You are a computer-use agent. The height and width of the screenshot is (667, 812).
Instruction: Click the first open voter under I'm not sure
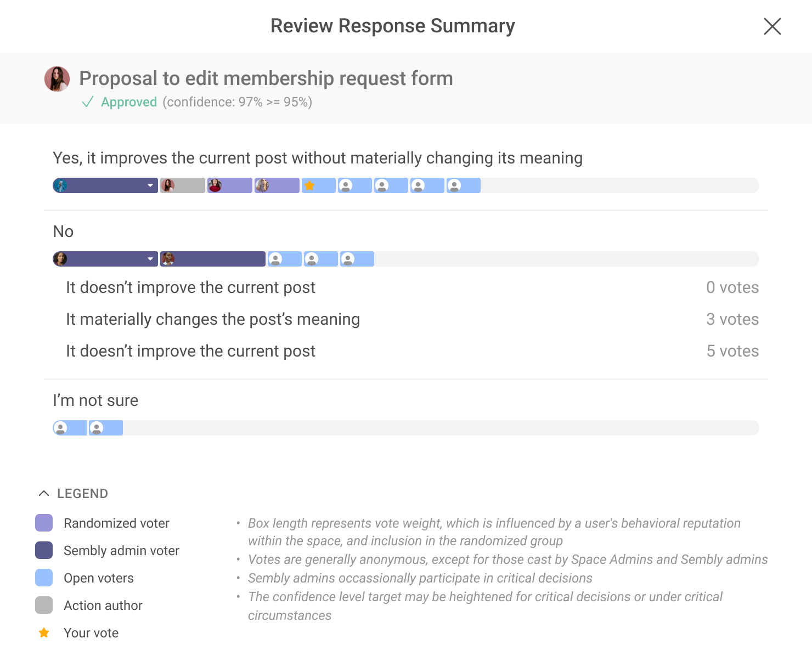[70, 428]
